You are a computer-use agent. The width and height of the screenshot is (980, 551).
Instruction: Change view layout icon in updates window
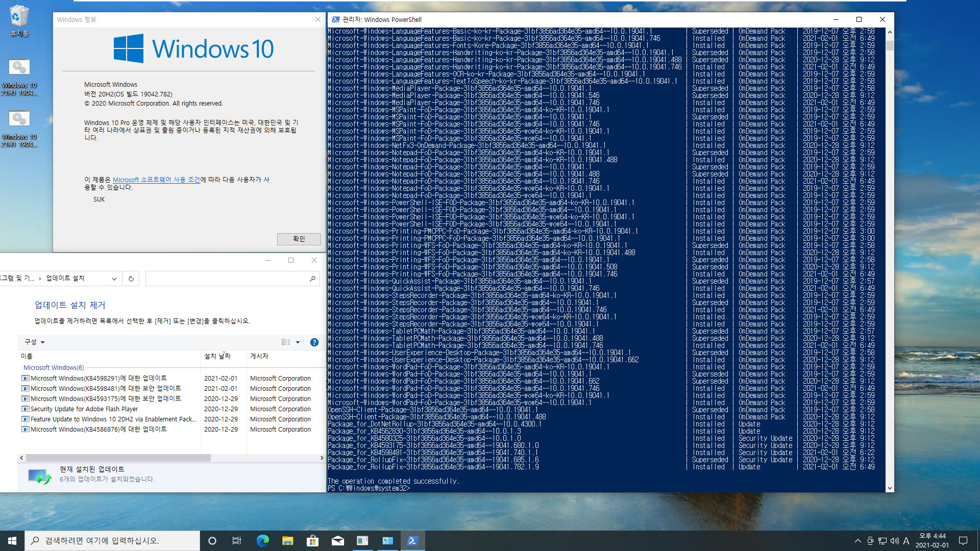click(x=286, y=342)
